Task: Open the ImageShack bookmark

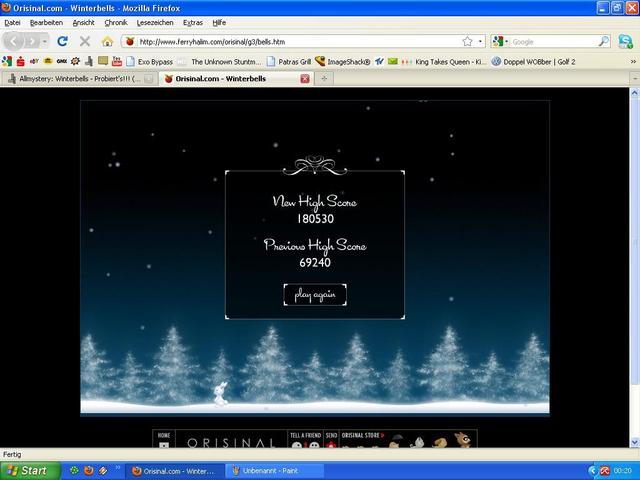Action: [x=342, y=62]
